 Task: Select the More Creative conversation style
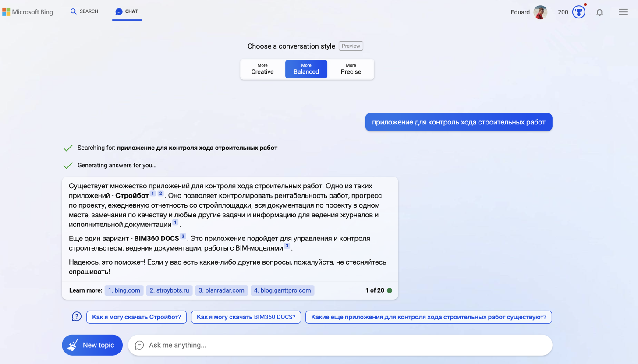click(262, 69)
